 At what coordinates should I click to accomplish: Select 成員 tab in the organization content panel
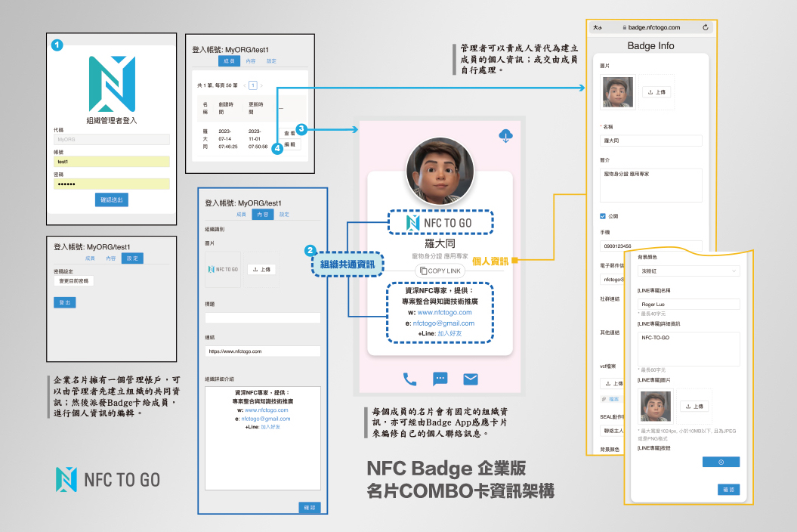(242, 215)
